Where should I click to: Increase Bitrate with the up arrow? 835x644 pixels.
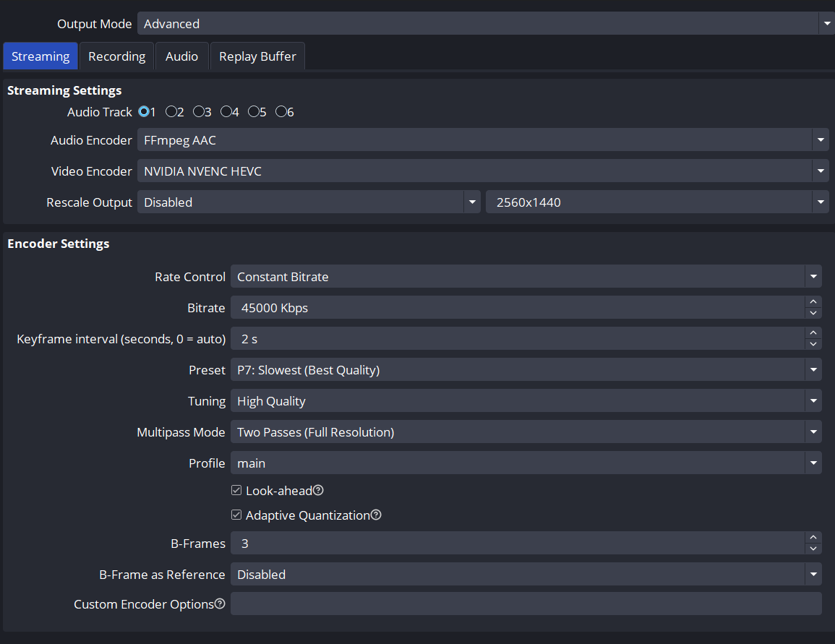point(813,302)
